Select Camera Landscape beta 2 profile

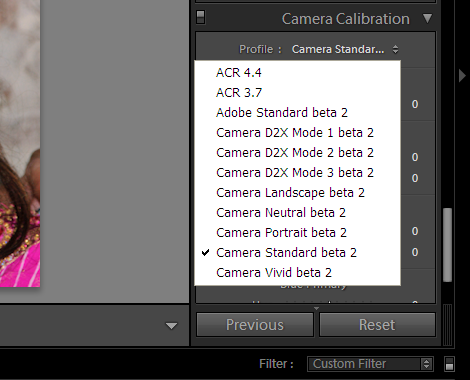coord(297,193)
